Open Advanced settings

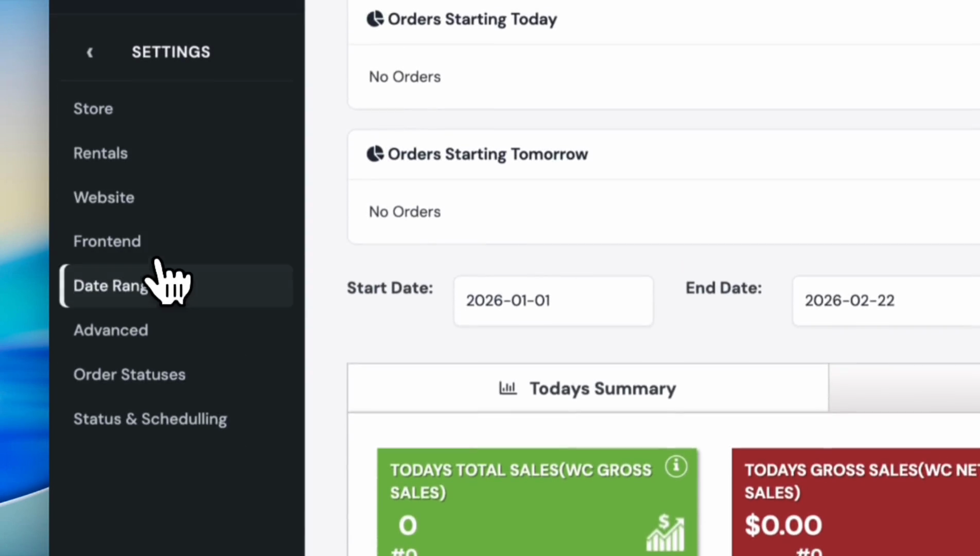[111, 330]
